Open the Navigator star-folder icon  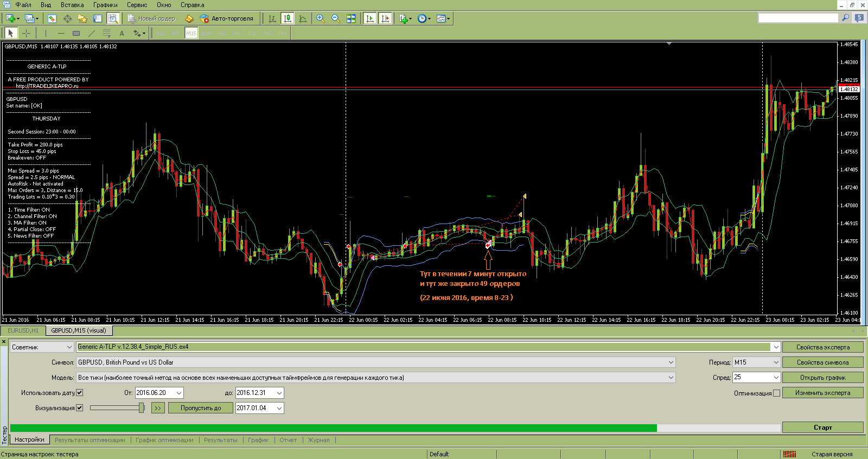click(82, 18)
